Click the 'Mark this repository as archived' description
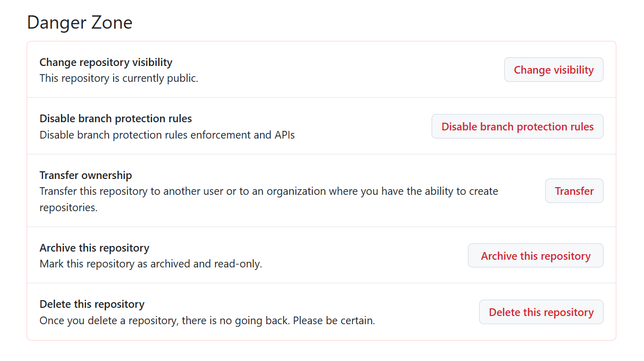This screenshot has height=361, width=644. 151,264
